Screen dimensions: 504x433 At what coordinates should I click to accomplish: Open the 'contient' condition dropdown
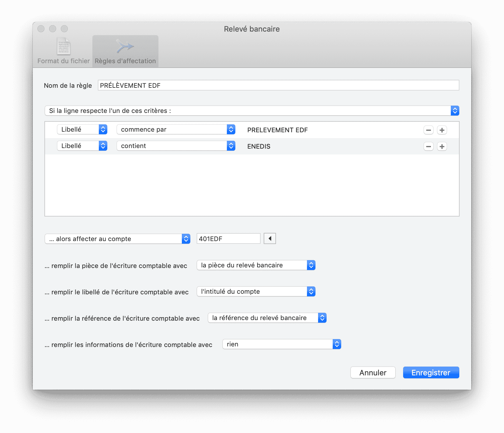tap(176, 146)
